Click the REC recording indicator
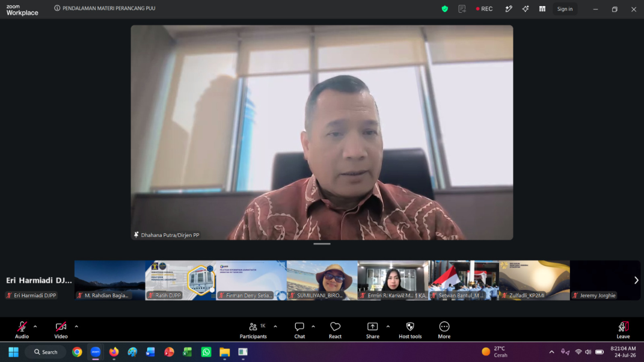This screenshot has width=644, height=362. [x=484, y=8]
